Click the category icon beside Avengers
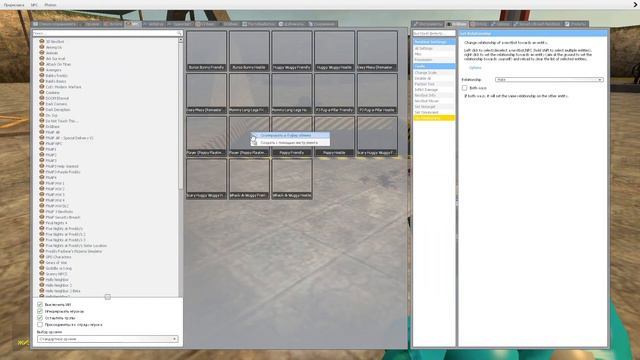640x360 pixels. click(42, 70)
